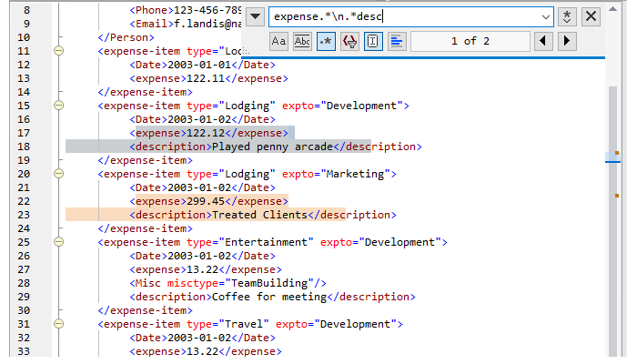Disable the regular expression search mode
Image resolution: width=637 pixels, height=364 pixels.
[327, 41]
